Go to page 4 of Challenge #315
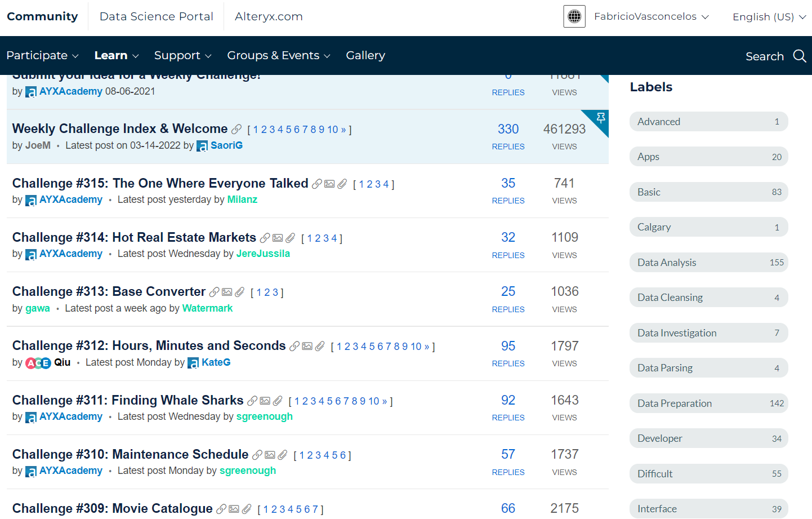 pyautogui.click(x=386, y=184)
